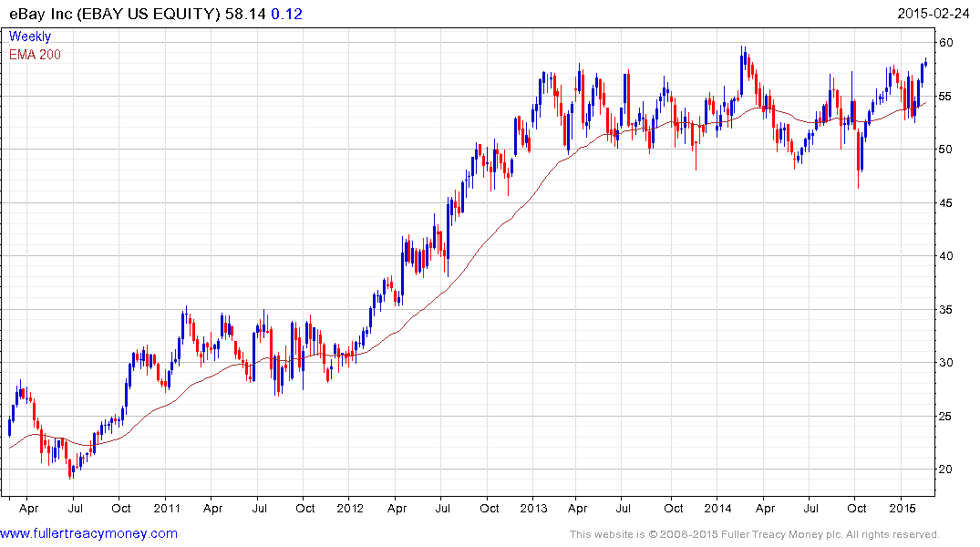Click the last price value 58.14
980x547 pixels.
(245, 14)
